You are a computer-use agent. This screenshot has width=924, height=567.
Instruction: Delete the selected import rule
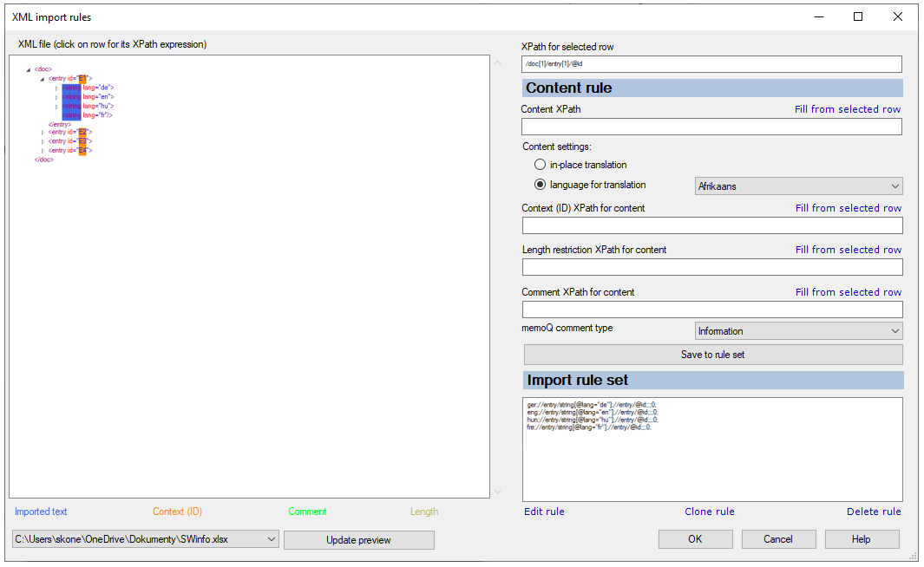[x=874, y=512]
